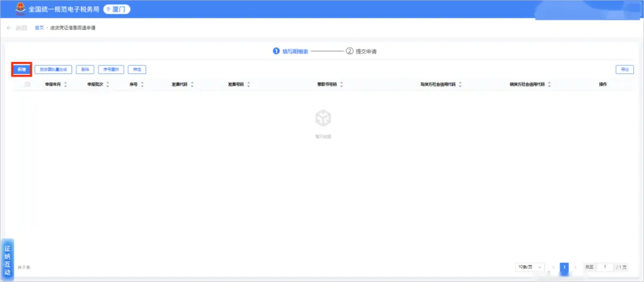This screenshot has width=644, height=282.
Task: Click the jump-to page input field
Action: pos(605,267)
